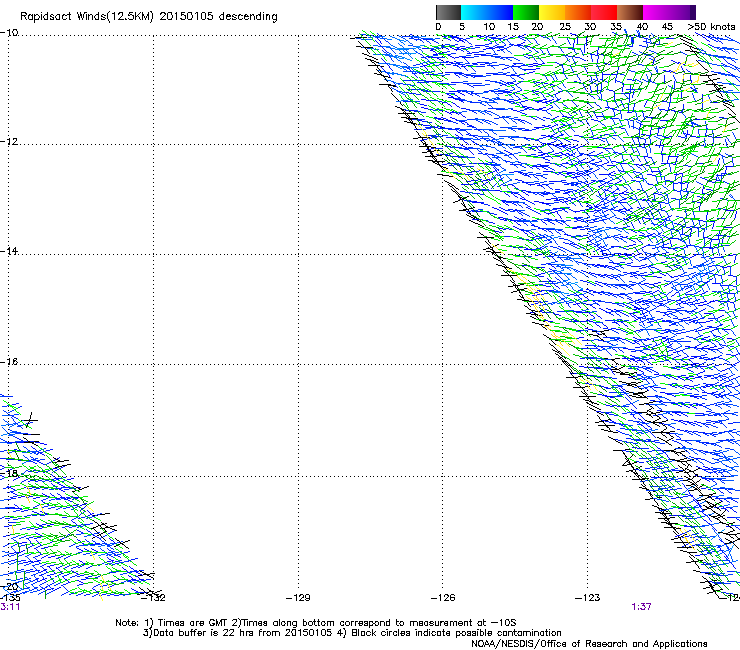This screenshot has height=650, width=740.
Task: Click the -10 latitude axis label
Action: point(9,33)
